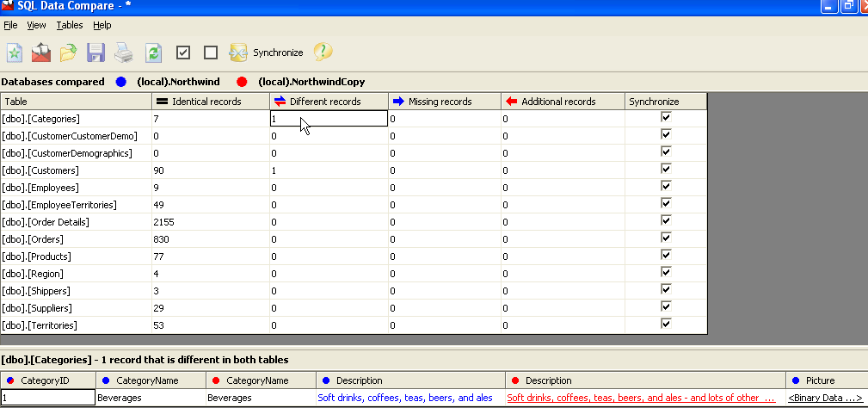Select the [dbo].[Suppliers] row

pyautogui.click(x=354, y=308)
